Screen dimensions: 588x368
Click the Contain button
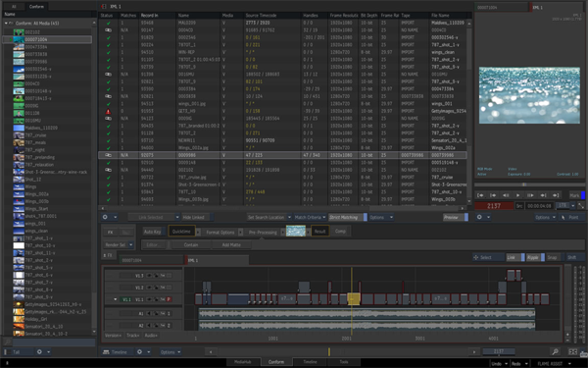coord(190,244)
